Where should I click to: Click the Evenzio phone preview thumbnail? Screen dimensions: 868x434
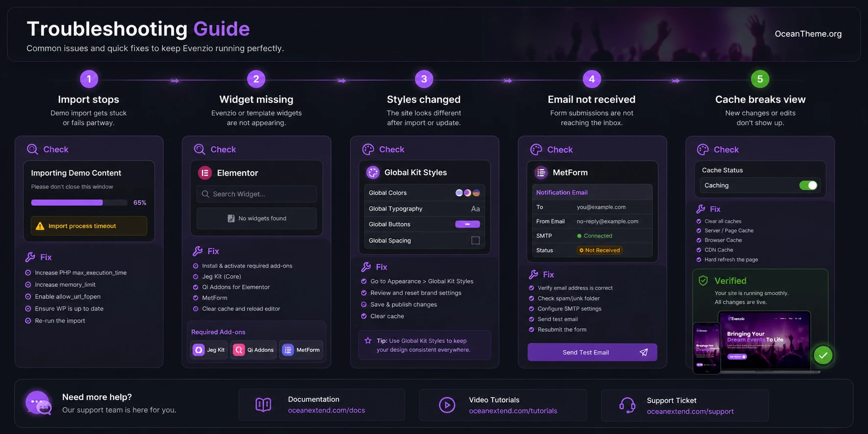click(707, 348)
